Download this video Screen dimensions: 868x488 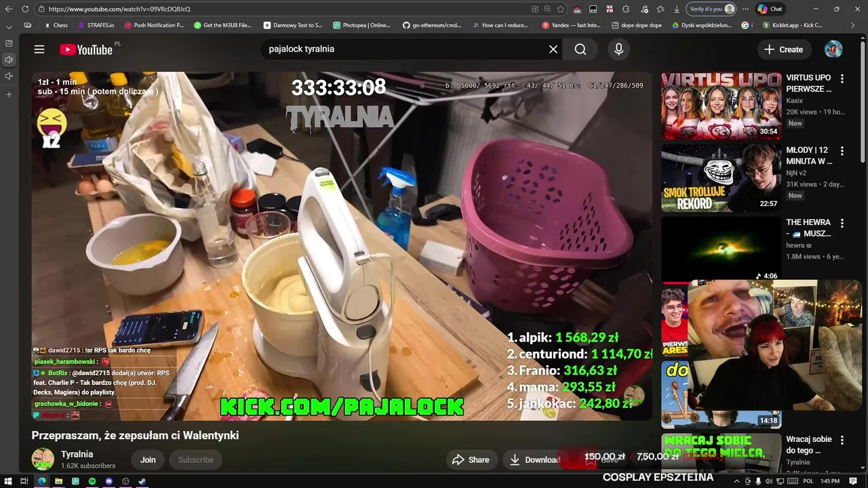click(x=534, y=460)
